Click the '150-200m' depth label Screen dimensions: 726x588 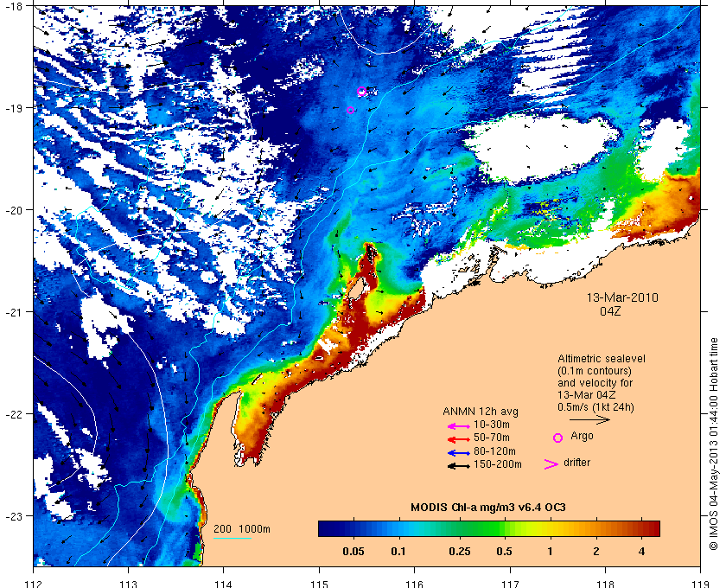497,464
